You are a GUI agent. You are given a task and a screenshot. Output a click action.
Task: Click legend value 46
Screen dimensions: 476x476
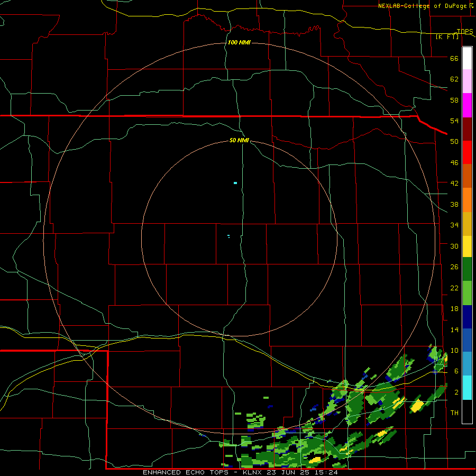454,163
